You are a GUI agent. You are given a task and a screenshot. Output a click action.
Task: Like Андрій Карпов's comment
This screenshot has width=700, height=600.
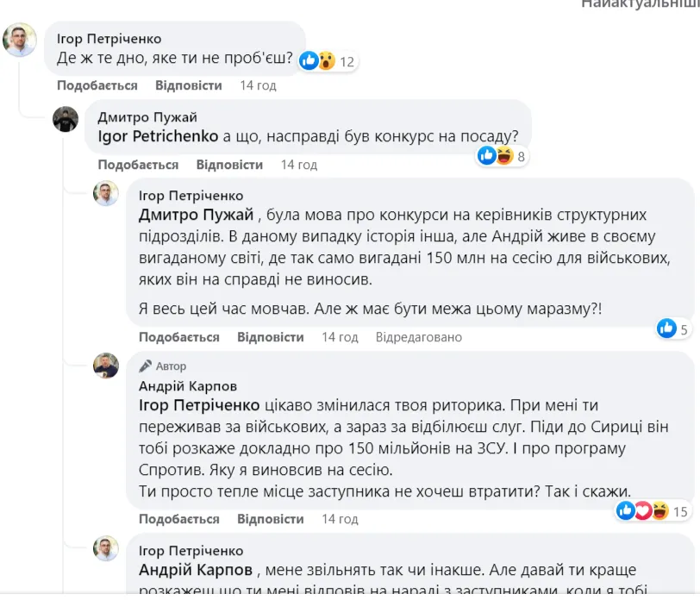coord(179,519)
